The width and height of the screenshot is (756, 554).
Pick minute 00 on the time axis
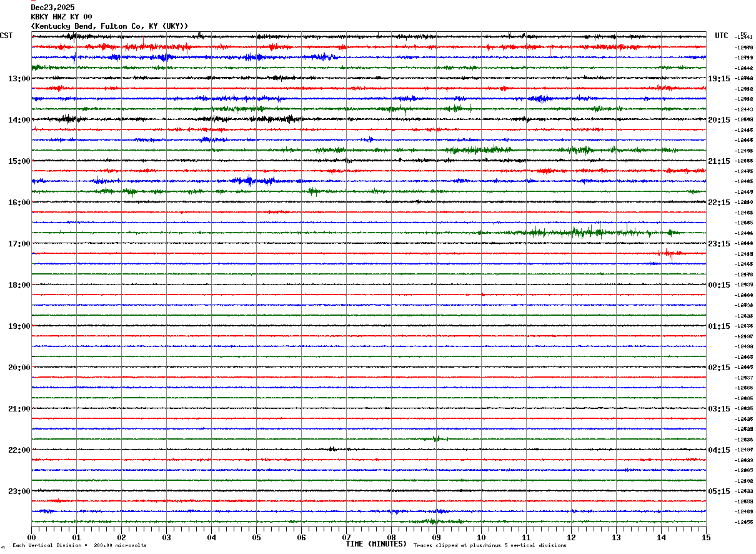[x=31, y=537]
